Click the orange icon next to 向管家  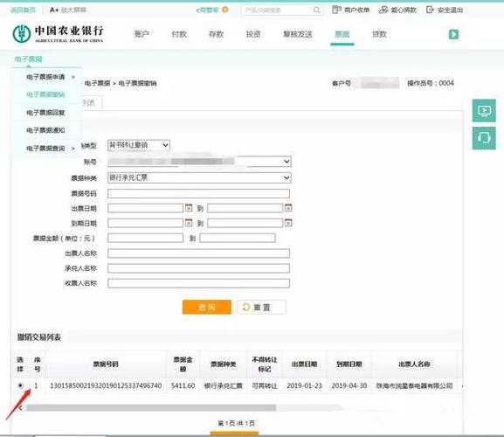click(x=225, y=10)
